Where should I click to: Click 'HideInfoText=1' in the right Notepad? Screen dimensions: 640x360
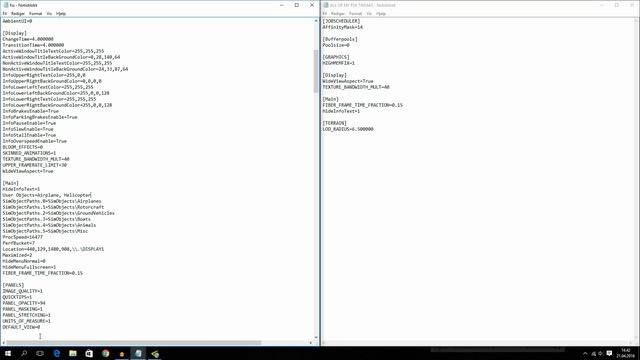tap(341, 111)
